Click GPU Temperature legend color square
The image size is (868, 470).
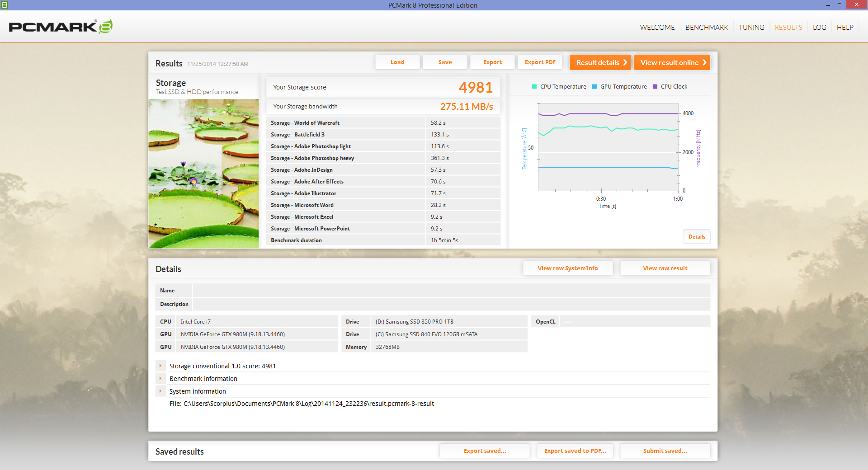coord(594,87)
